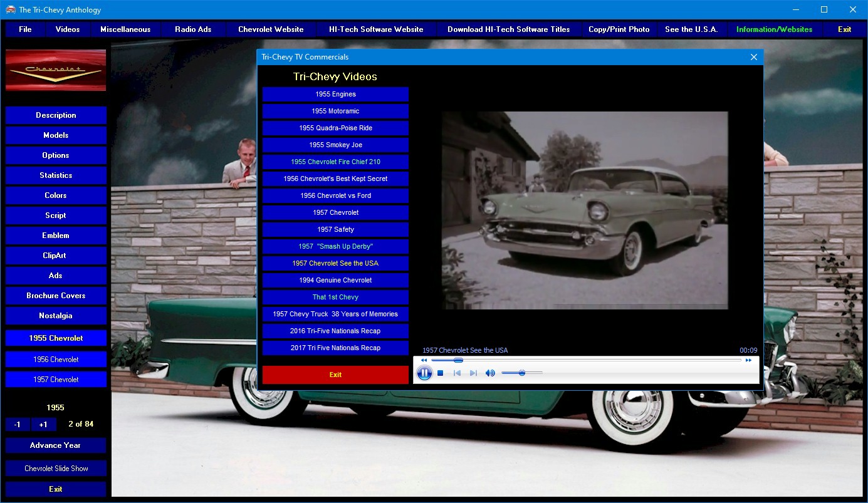Pause the playing video

[424, 373]
